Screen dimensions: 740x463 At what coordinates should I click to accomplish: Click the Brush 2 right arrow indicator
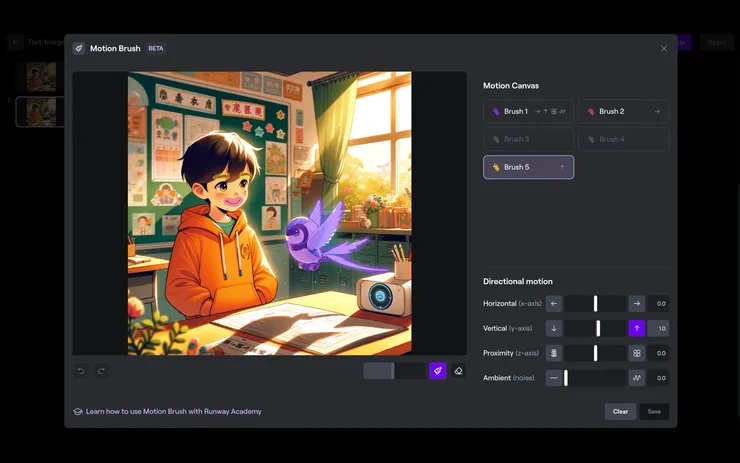click(x=657, y=111)
